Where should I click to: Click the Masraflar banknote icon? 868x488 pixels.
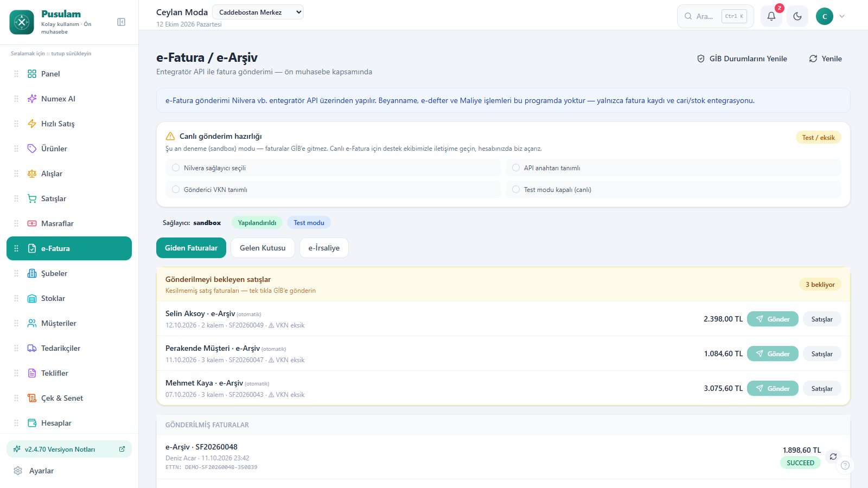(x=32, y=223)
